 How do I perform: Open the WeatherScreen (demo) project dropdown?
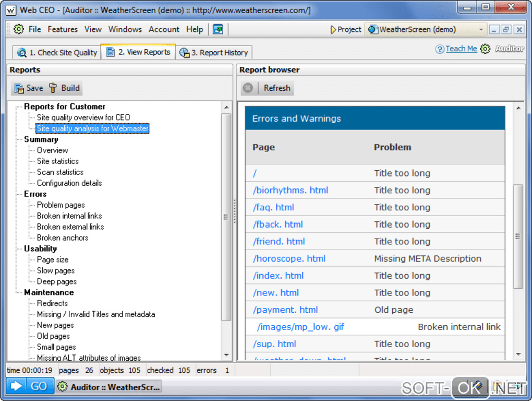coord(426,30)
